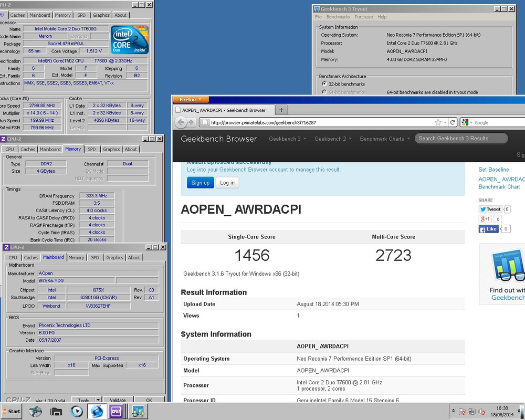Open the Action Center flag tray icon
Image resolution: width=525 pixels, height=420 pixels.
pyautogui.click(x=462, y=411)
